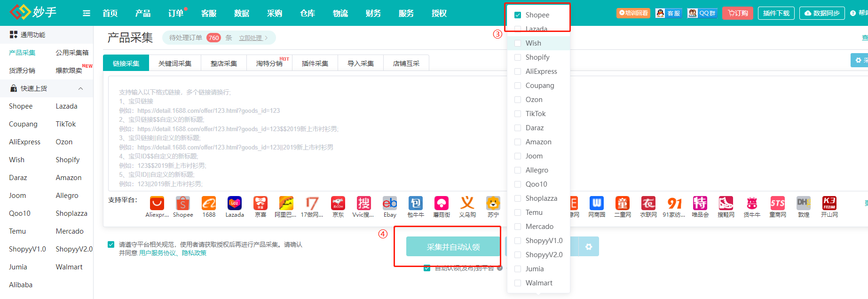Click the 91家纺网 platform icon
868x299 pixels.
pyautogui.click(x=674, y=203)
